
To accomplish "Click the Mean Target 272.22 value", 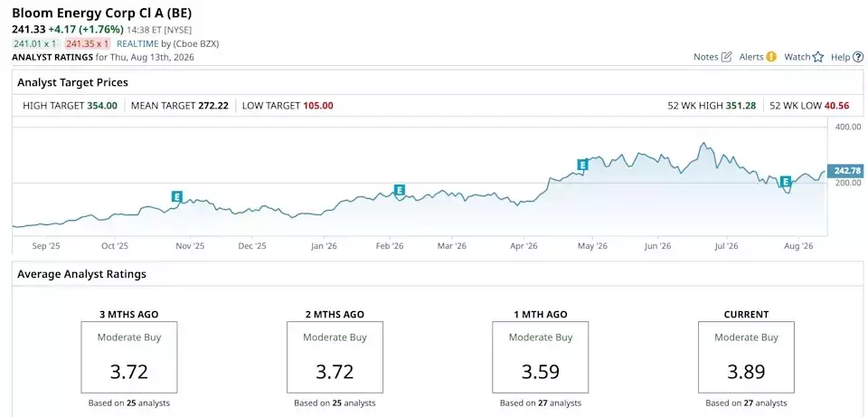I will (x=213, y=105).
